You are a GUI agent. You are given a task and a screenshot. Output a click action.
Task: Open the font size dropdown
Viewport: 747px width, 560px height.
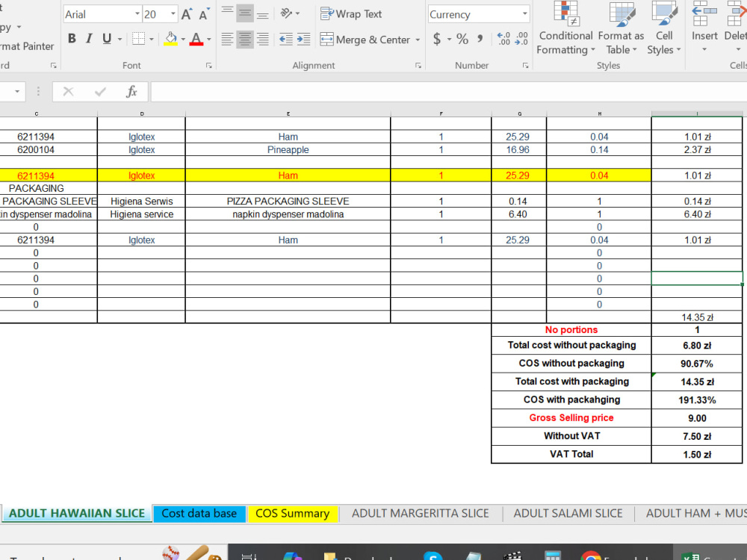173,13
